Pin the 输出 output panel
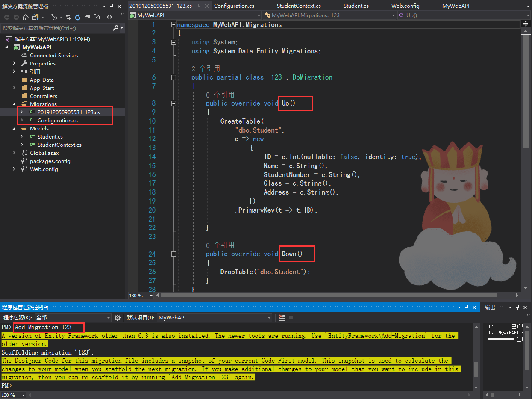Image resolution: width=532 pixels, height=399 pixels. [x=518, y=307]
